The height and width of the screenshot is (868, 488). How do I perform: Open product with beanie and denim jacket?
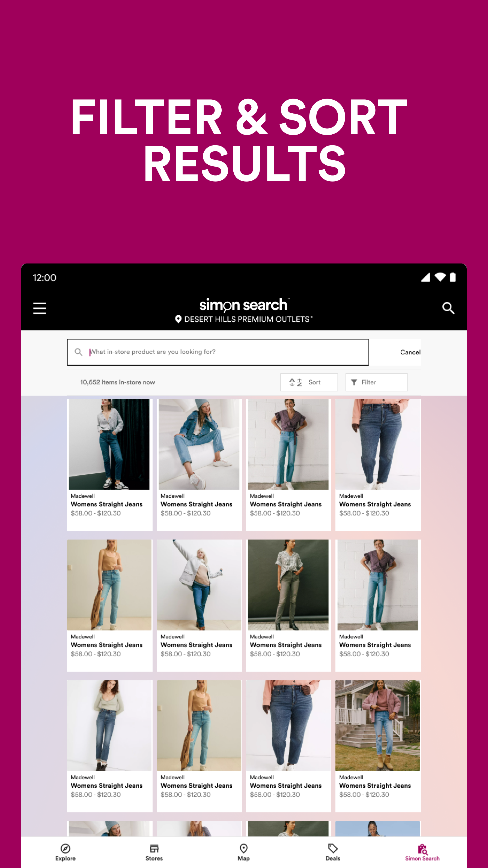pos(199,465)
